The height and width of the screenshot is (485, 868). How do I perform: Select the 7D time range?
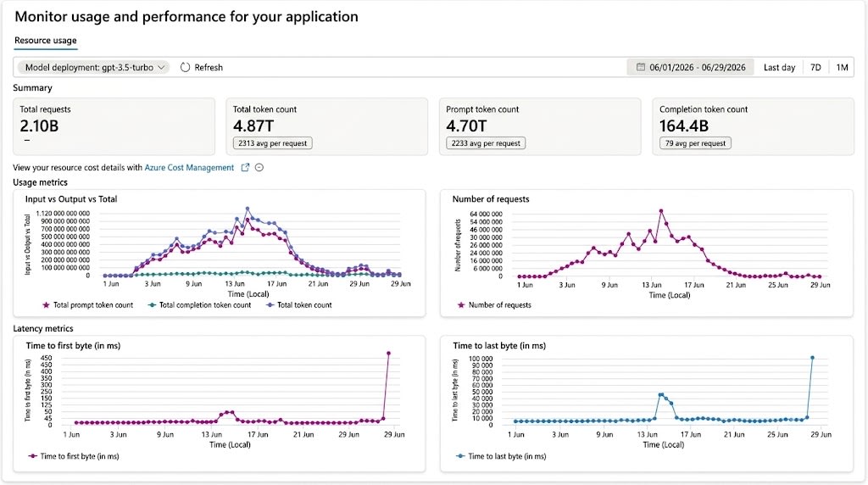pos(815,67)
